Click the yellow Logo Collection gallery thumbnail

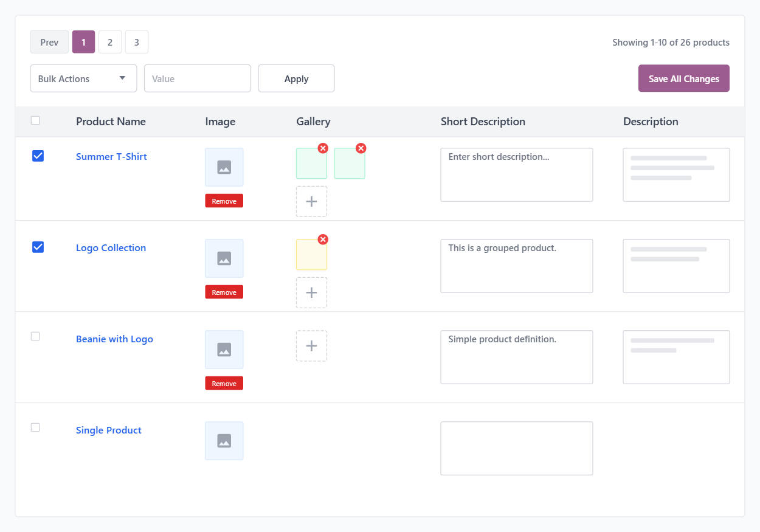(311, 255)
